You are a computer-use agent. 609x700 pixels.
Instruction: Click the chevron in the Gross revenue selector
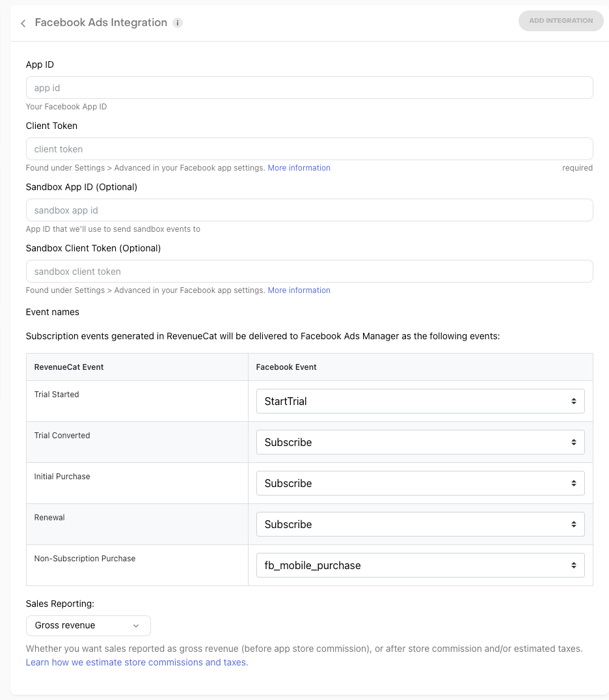coord(136,626)
